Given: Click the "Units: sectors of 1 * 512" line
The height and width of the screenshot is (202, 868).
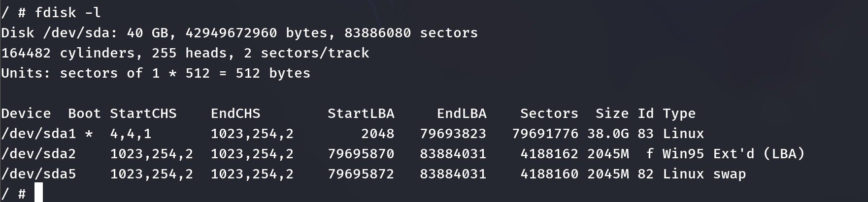Looking at the screenshot, I should [155, 73].
